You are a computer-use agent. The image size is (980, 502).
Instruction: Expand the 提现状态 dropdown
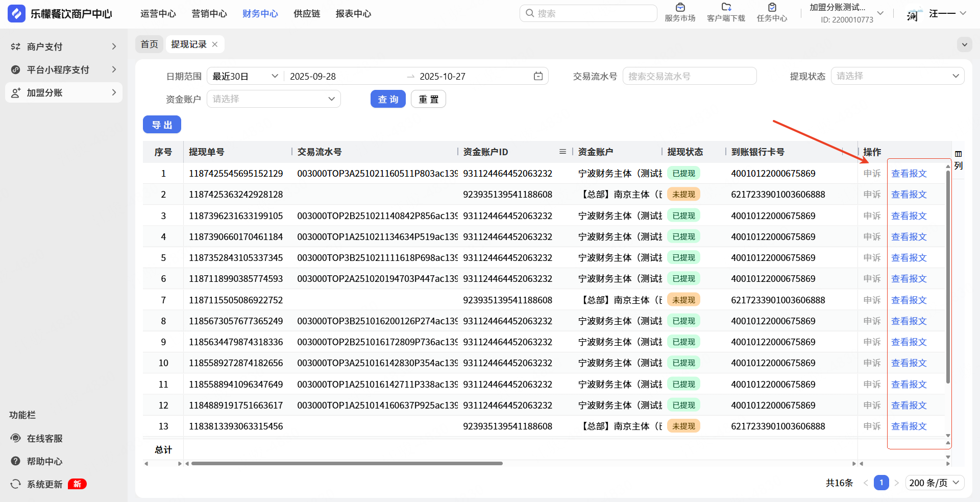(897, 76)
